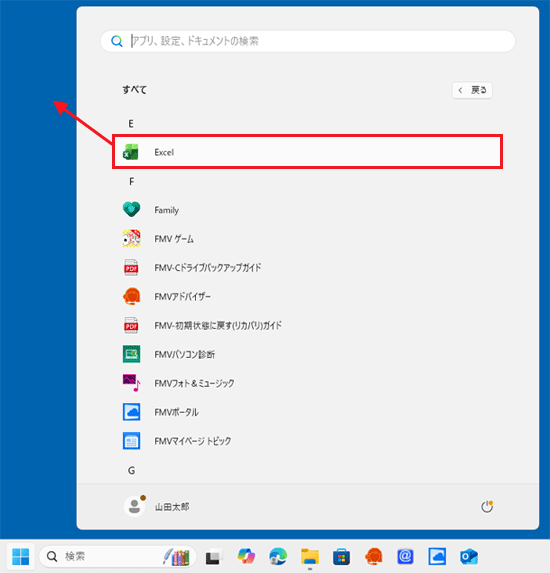The width and height of the screenshot is (550, 573).
Task: Open FMVマイページ トピック app
Action: [x=307, y=441]
